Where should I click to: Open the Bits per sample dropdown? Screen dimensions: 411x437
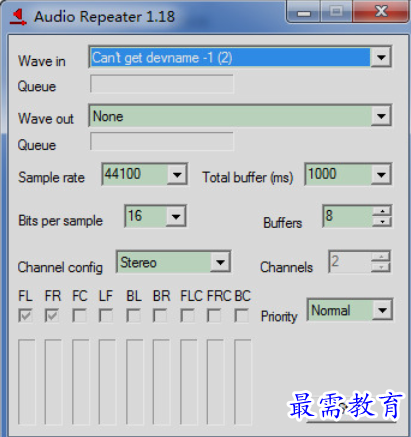coord(176,216)
